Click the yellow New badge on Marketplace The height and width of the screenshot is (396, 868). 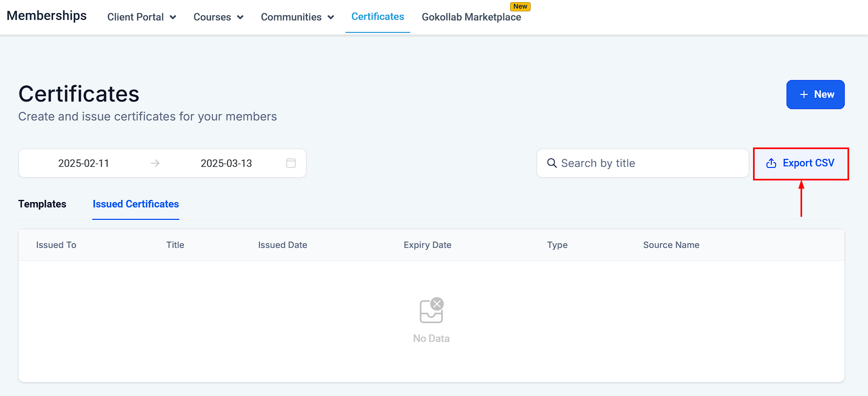coord(520,6)
